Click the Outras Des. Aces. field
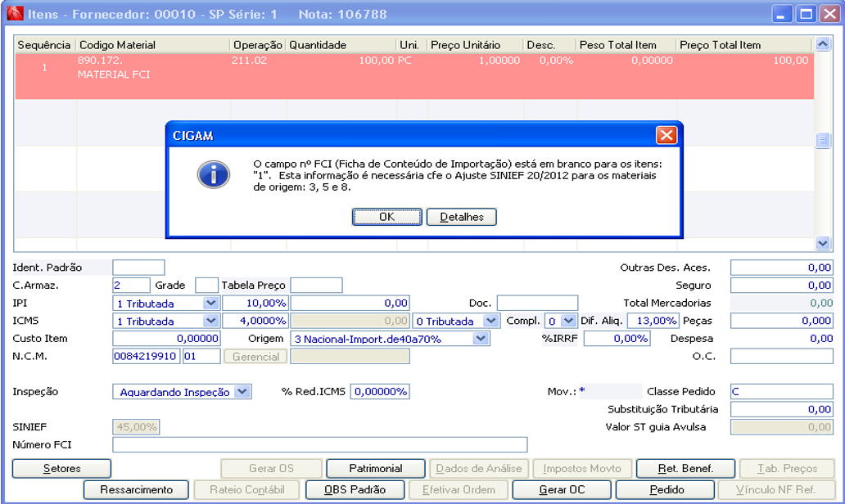 (x=781, y=268)
